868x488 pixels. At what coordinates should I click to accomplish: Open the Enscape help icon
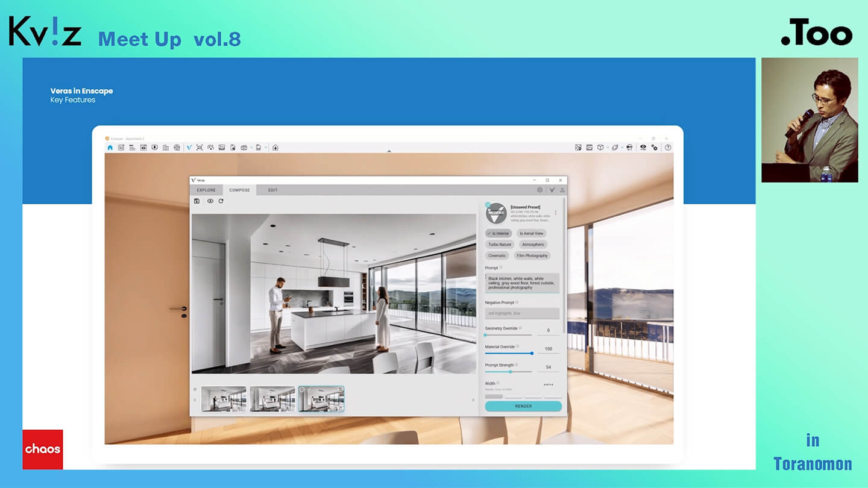(667, 148)
